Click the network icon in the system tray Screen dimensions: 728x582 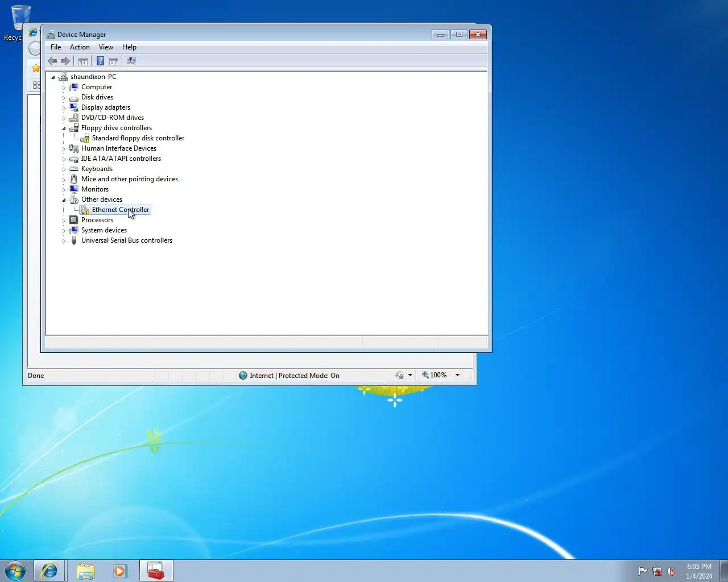point(657,571)
